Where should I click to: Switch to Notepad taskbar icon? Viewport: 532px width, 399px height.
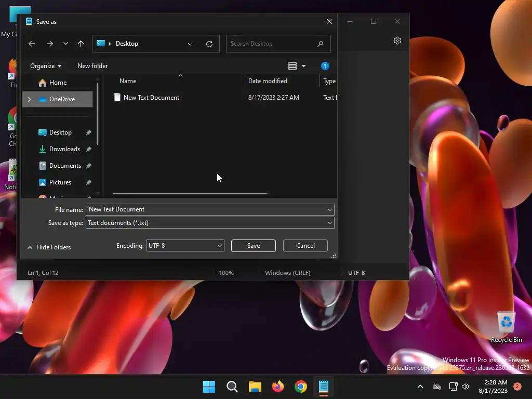point(324,387)
